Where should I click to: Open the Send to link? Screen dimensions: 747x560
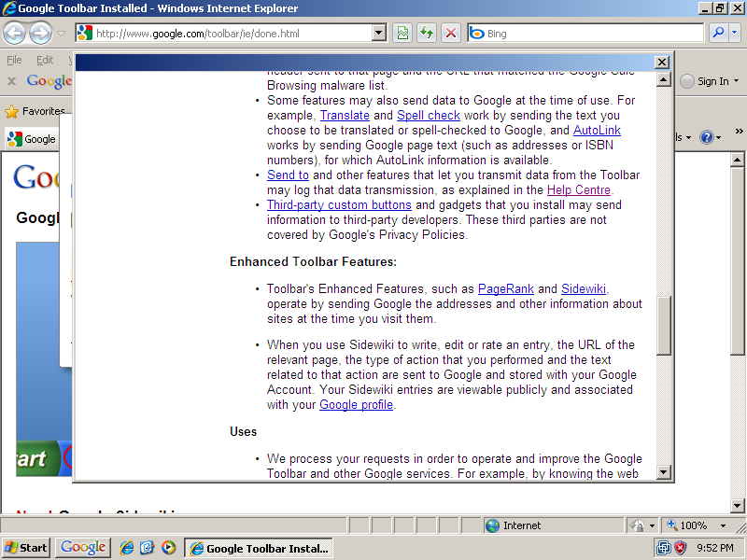[288, 175]
